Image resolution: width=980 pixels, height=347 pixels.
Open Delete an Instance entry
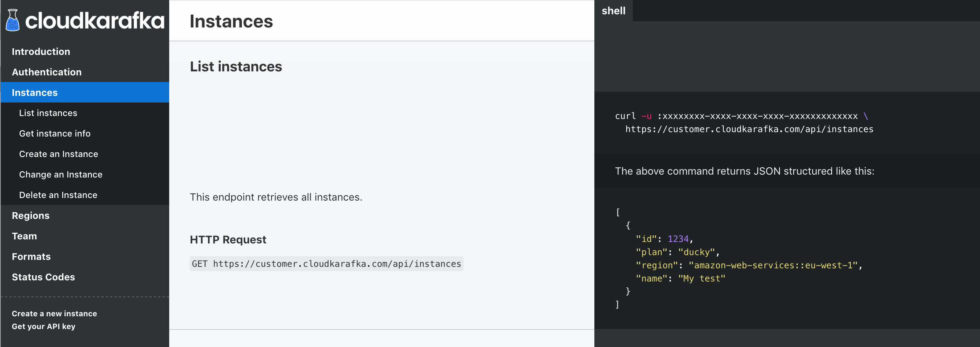[x=58, y=195]
